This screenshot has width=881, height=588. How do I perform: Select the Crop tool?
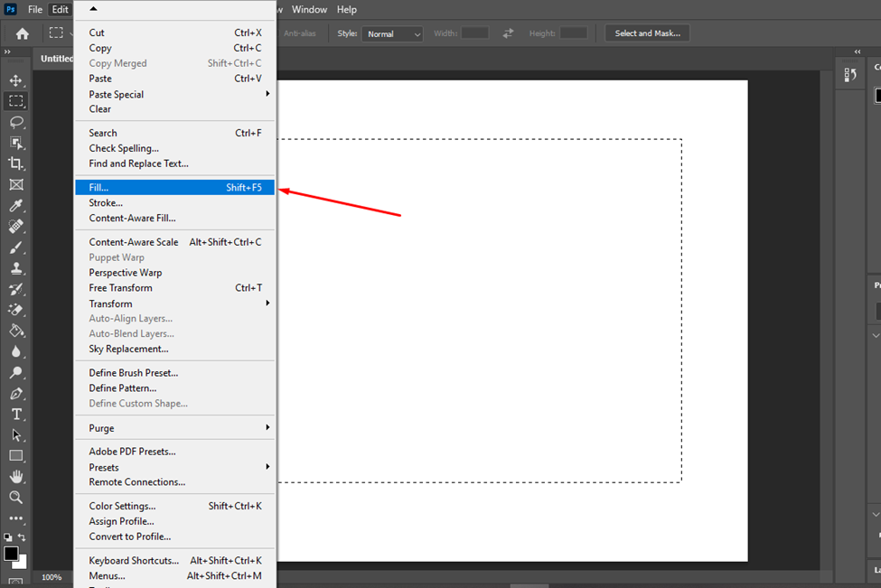coord(15,163)
